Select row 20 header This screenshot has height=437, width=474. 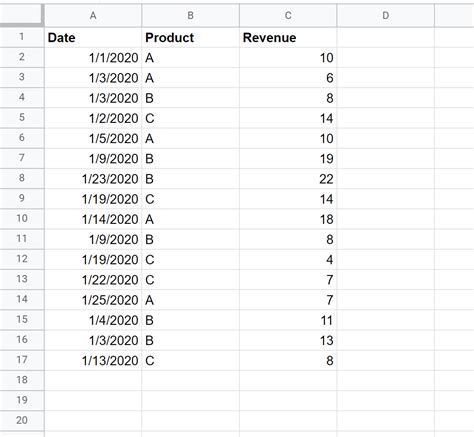[22, 421]
